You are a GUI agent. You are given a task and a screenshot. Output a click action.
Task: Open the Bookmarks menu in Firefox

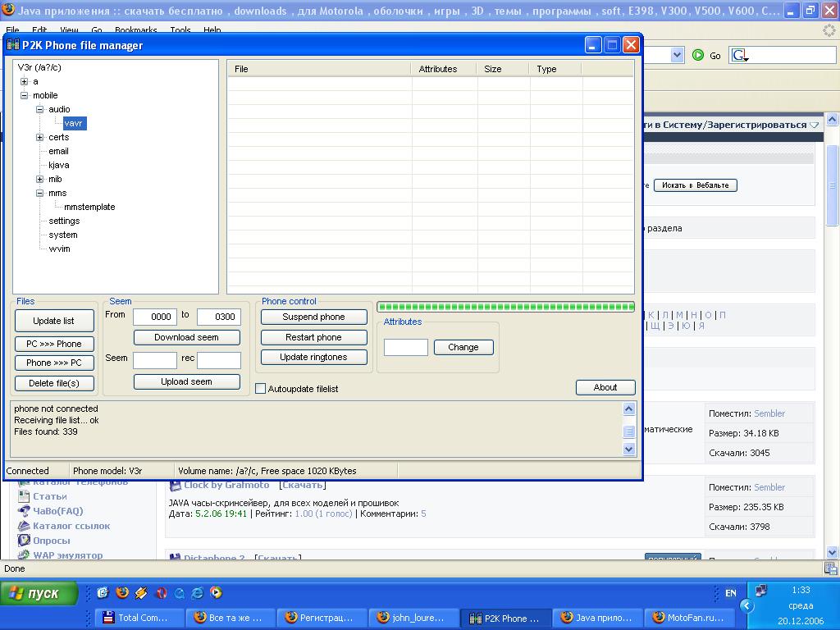(x=135, y=30)
